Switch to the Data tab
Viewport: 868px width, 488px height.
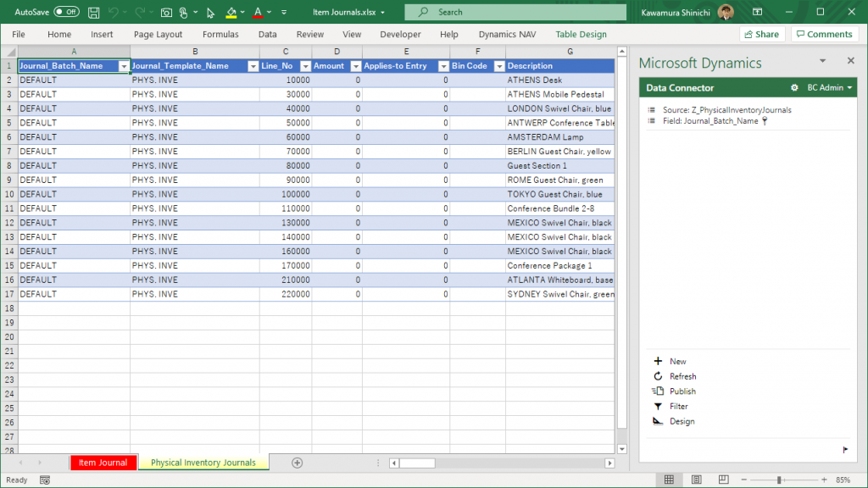coord(267,34)
